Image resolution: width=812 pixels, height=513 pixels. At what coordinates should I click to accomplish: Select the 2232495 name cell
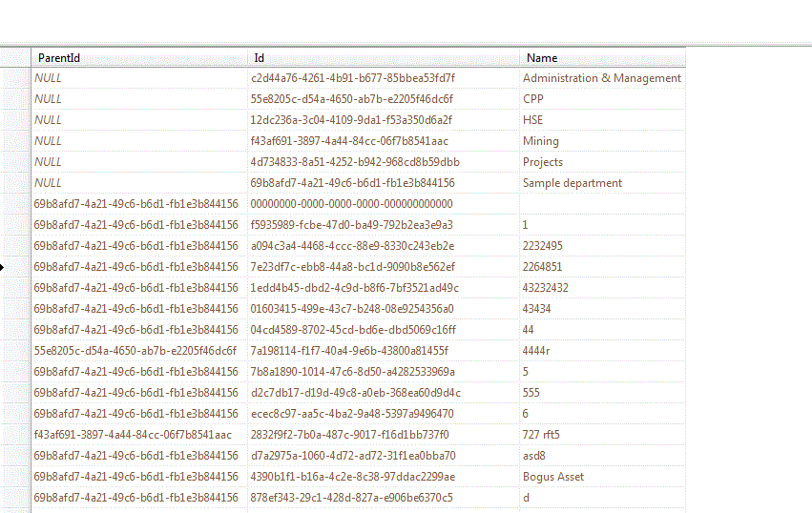601,246
